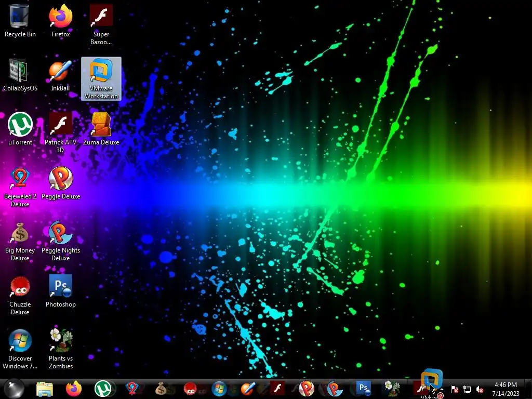532x399 pixels.
Task: Open the Recycle Bin desktop icon
Action: click(20, 21)
